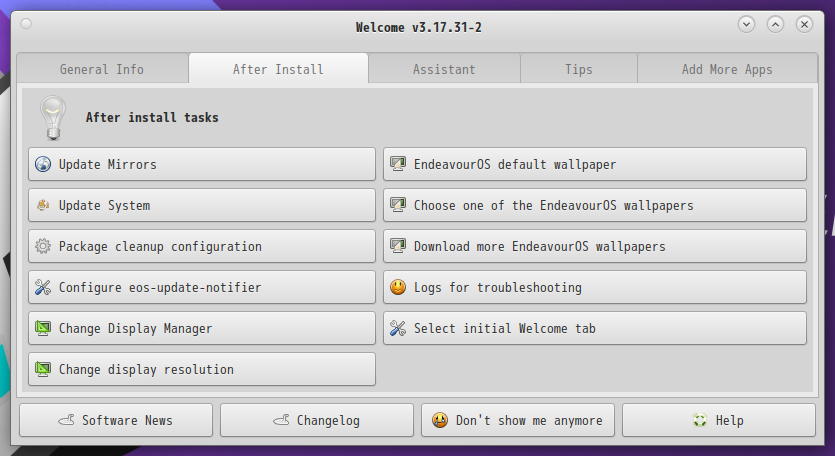Screen dimensions: 835x456
Task: Click the Update System package icon
Action: (x=43, y=205)
